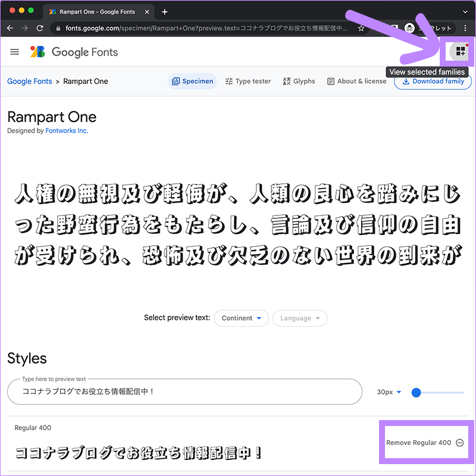Switch to the Specimen tab
This screenshot has width=476, height=476.
(x=192, y=82)
